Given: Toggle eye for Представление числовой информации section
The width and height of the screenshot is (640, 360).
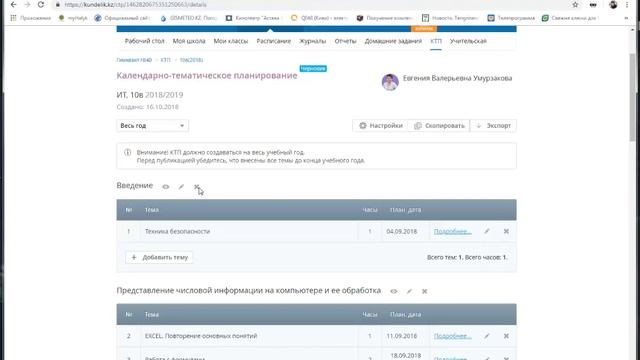Looking at the screenshot, I should pos(393,291).
